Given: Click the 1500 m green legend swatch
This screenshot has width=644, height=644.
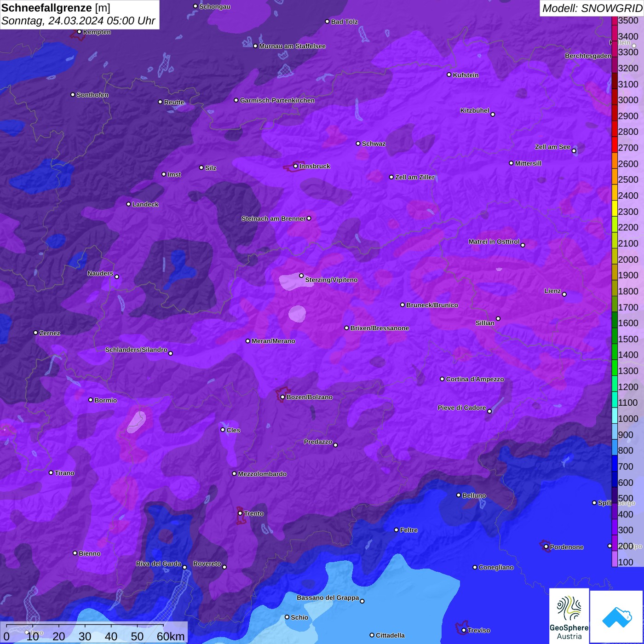Looking at the screenshot, I should pyautogui.click(x=615, y=335).
